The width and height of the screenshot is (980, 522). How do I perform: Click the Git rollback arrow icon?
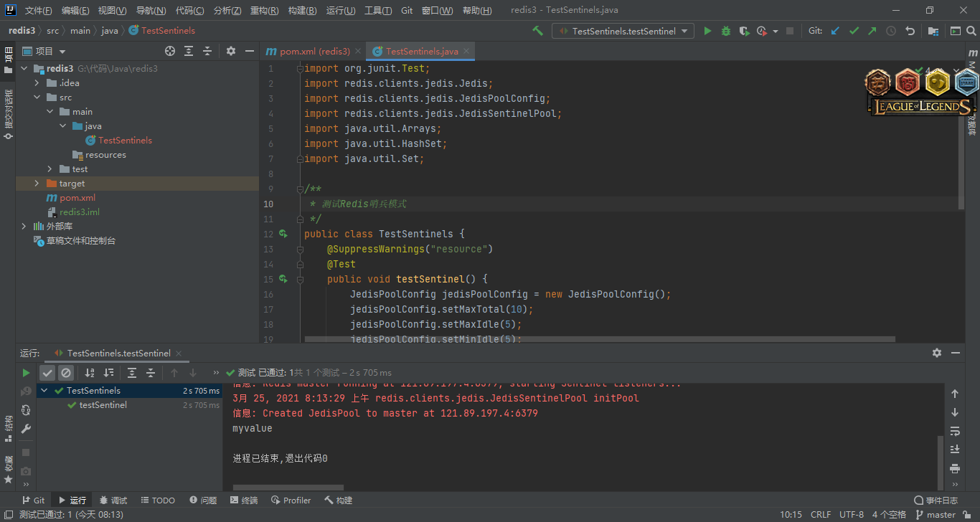point(910,31)
